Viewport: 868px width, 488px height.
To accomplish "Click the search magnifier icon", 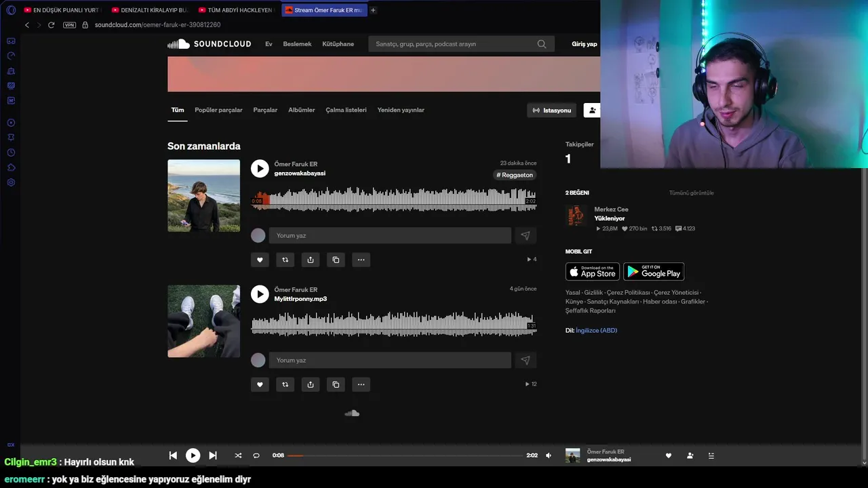I will 542,44.
